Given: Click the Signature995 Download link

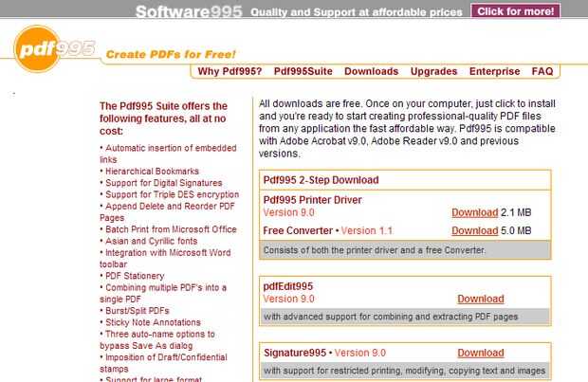Looking at the screenshot, I should pyautogui.click(x=481, y=353).
